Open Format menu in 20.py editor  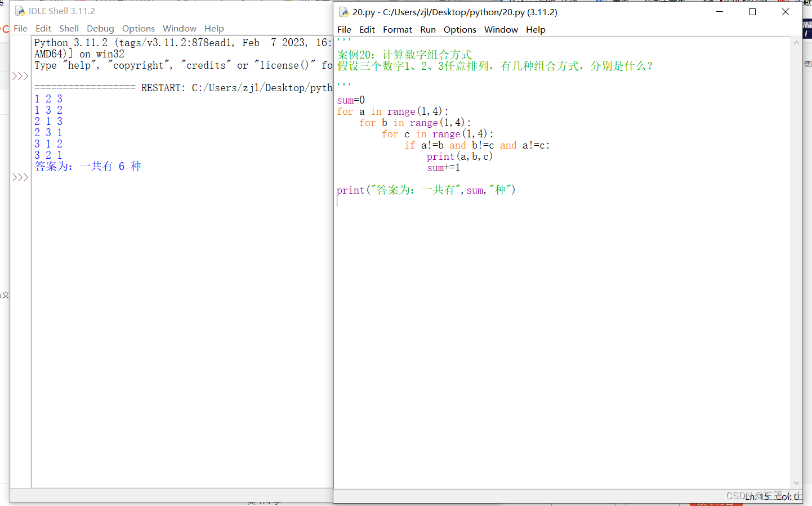[x=398, y=29]
